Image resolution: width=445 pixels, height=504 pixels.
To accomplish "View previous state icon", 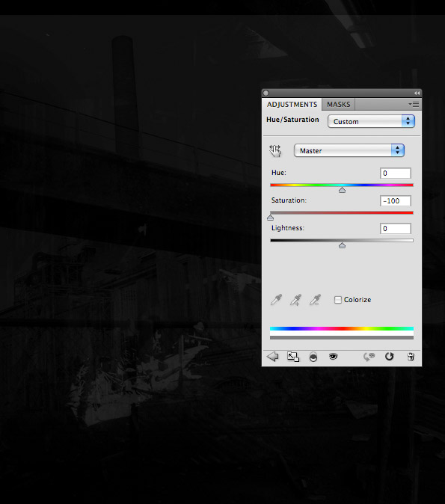I will 369,357.
